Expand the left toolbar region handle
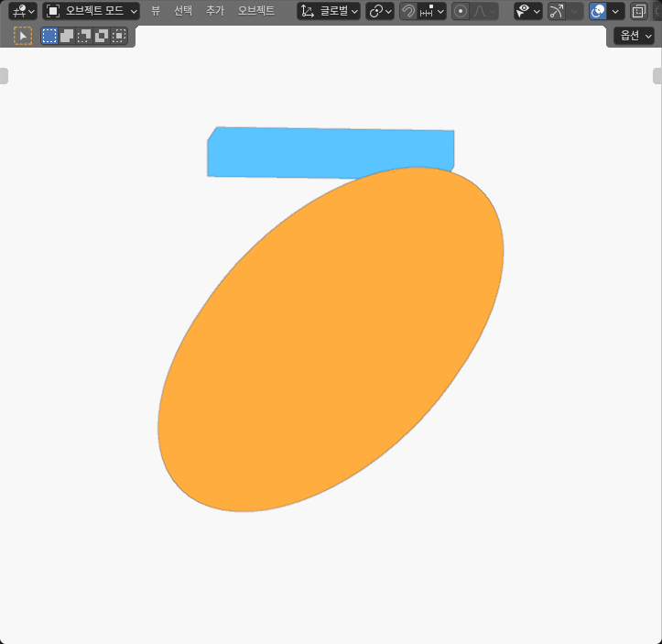 point(4,76)
